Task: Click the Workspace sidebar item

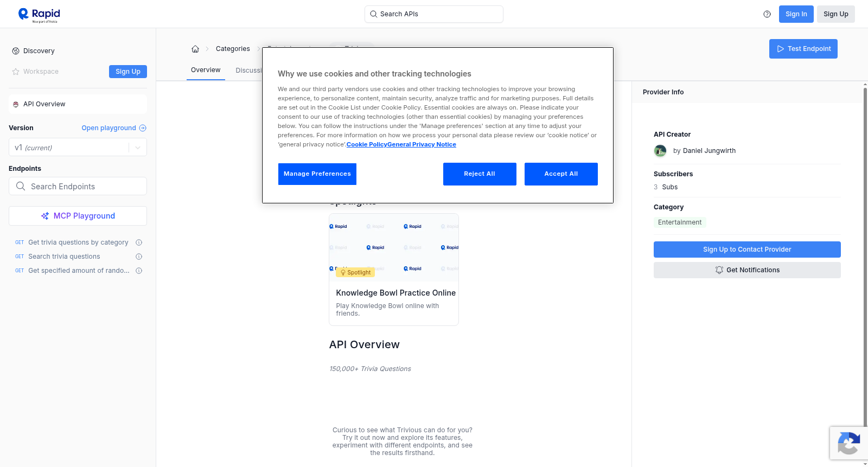Action: pos(41,72)
